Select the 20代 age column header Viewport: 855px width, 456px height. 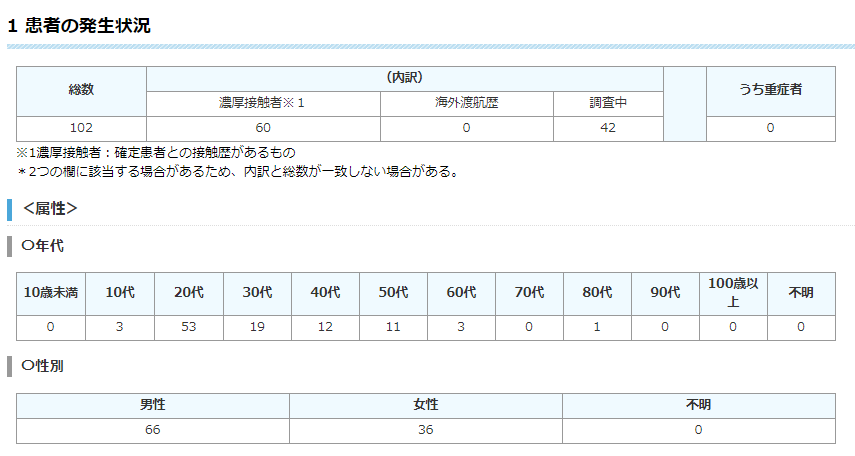coord(188,292)
